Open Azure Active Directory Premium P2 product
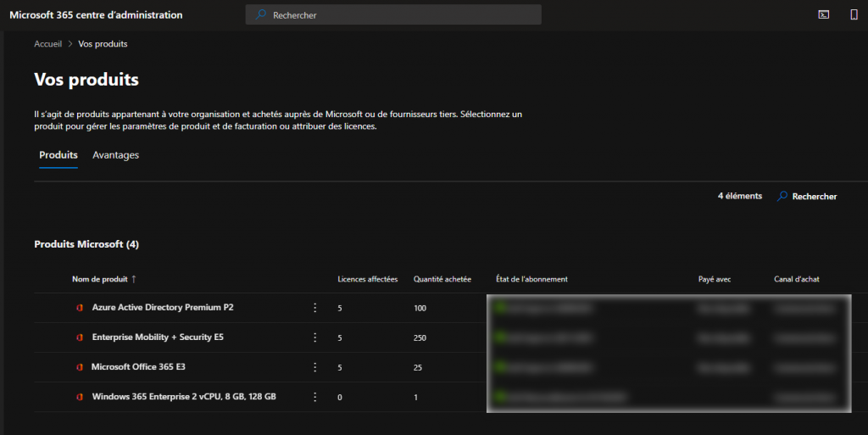 point(163,307)
